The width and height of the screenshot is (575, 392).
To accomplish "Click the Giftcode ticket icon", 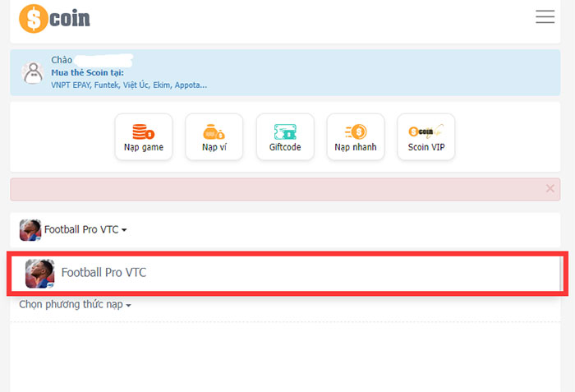I will [x=285, y=131].
